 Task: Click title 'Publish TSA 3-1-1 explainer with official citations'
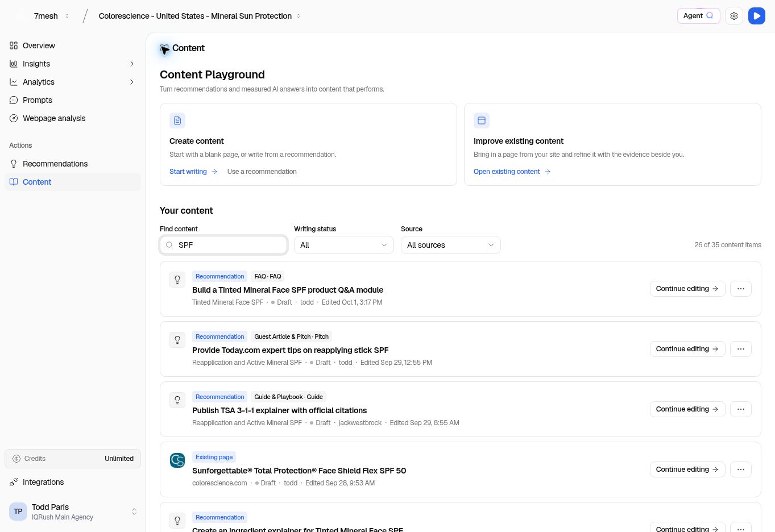(x=279, y=410)
